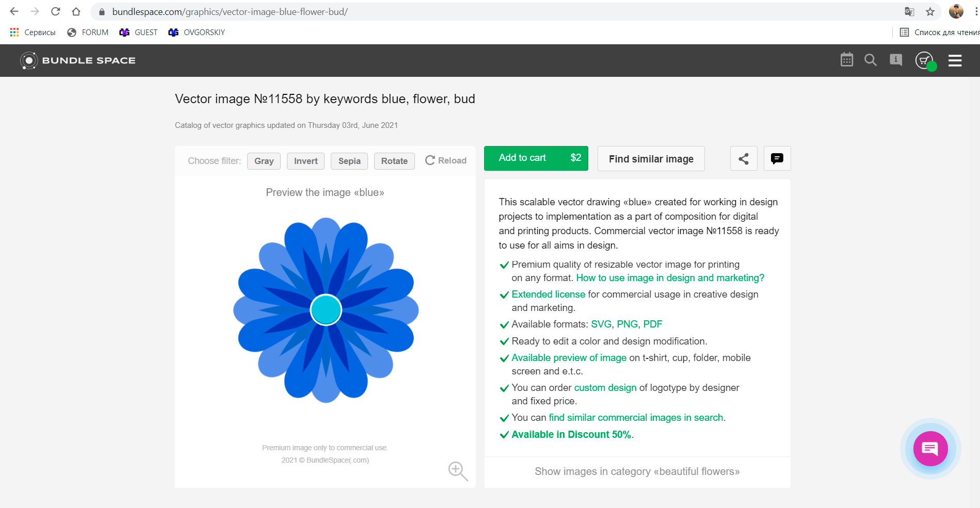Open find similar commercial images in search link
The image size is (980, 508).
tap(636, 418)
